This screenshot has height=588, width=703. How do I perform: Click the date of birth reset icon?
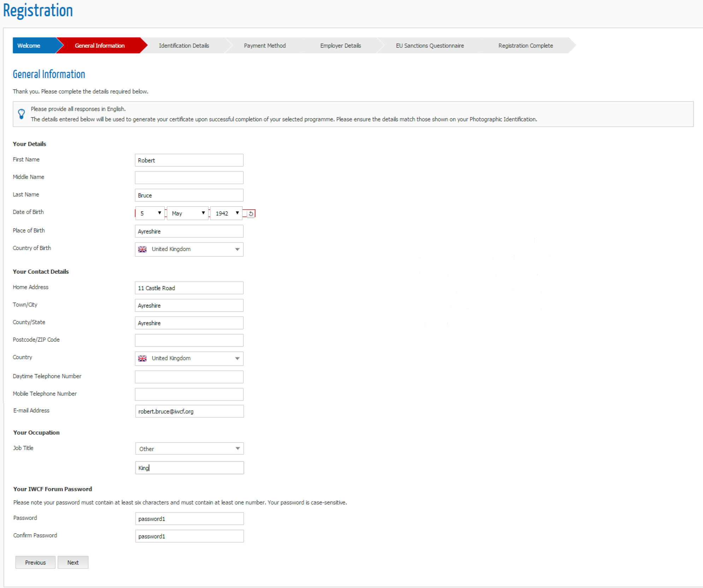250,214
